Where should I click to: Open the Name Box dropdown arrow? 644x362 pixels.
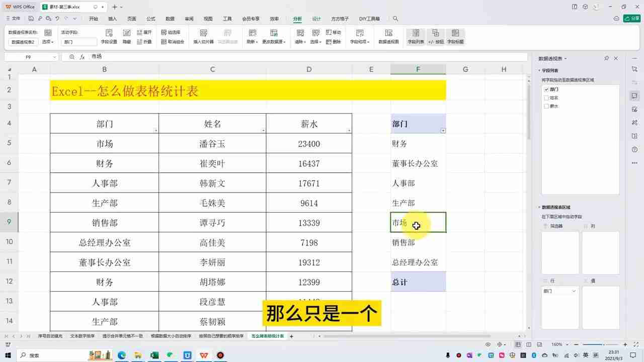pyautogui.click(x=54, y=57)
